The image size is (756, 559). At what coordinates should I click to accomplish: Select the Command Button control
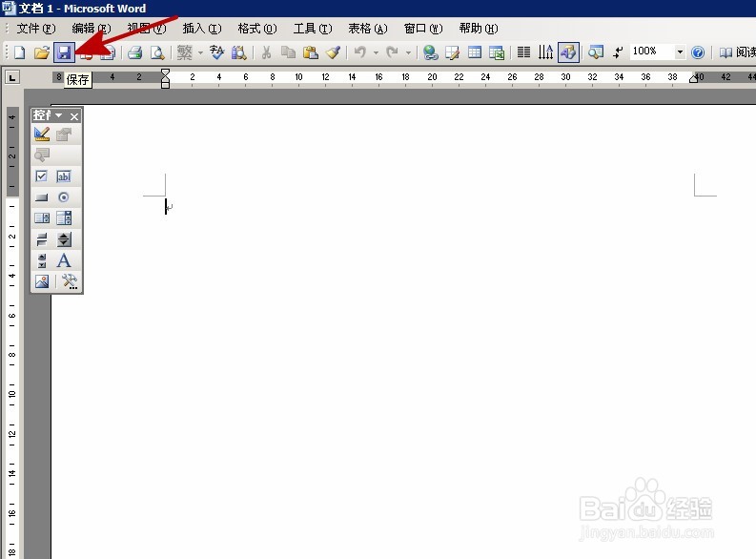42,197
